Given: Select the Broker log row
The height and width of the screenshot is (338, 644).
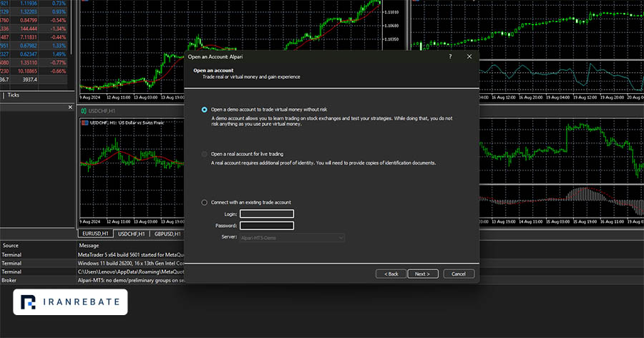Looking at the screenshot, I should coord(92,281).
